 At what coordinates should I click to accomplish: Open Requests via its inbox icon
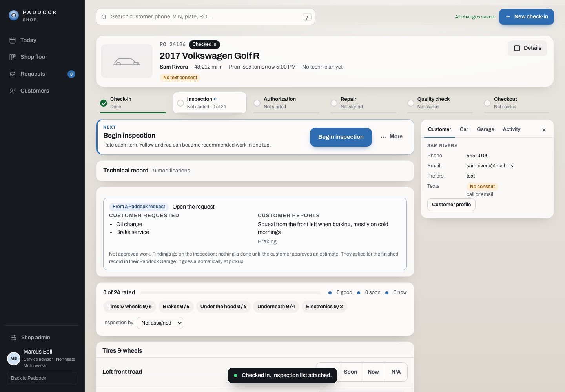click(x=13, y=74)
